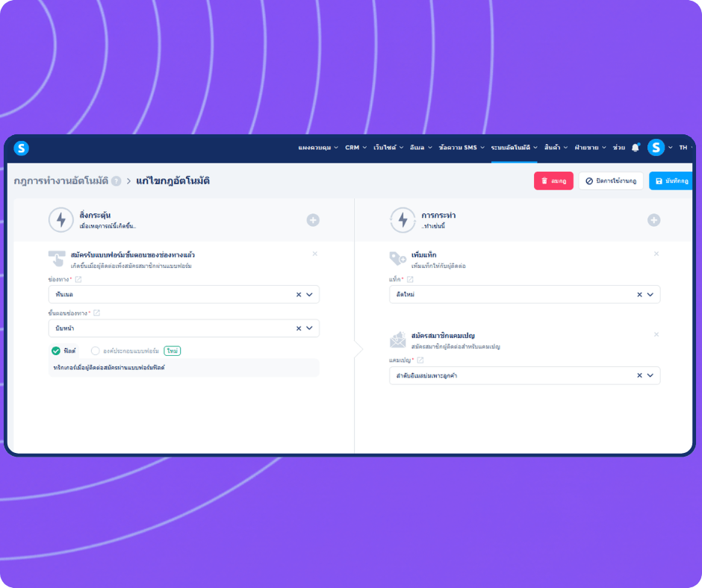The width and height of the screenshot is (702, 588).
Task: Remove the สมัครสมาชิกแคมเปญ action
Action: point(656,334)
